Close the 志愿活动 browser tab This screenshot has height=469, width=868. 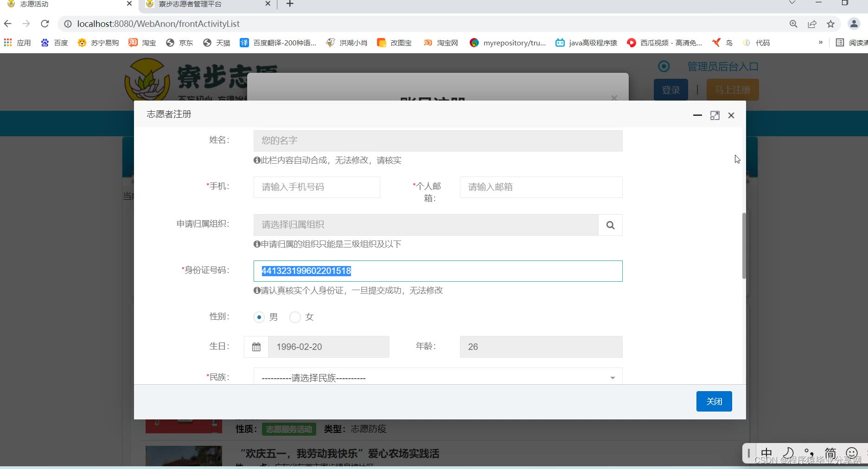[129, 4]
